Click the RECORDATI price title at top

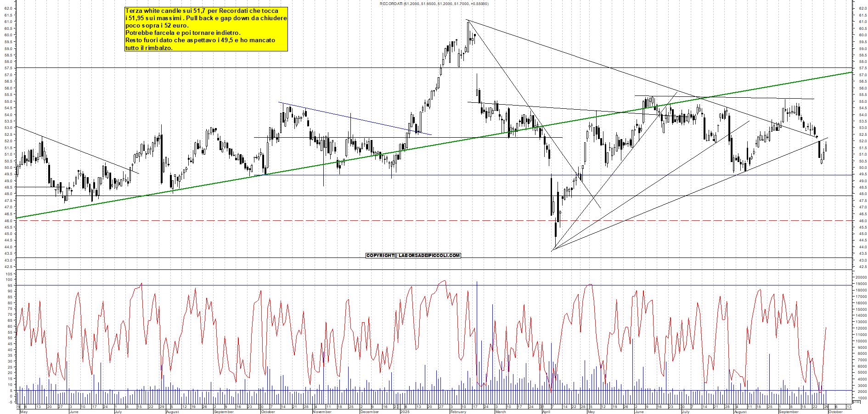(x=434, y=4)
